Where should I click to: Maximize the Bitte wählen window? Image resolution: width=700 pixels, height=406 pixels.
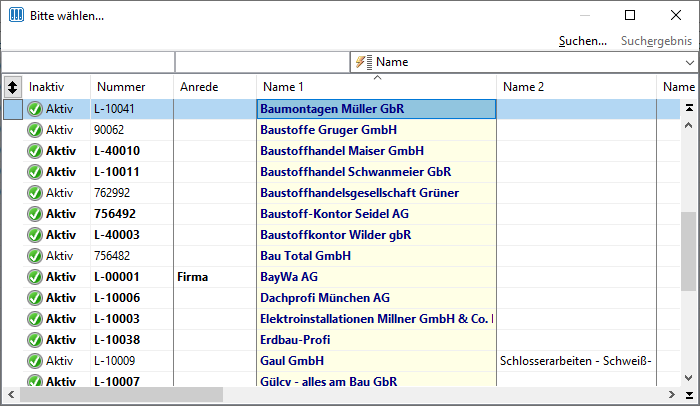pos(629,15)
